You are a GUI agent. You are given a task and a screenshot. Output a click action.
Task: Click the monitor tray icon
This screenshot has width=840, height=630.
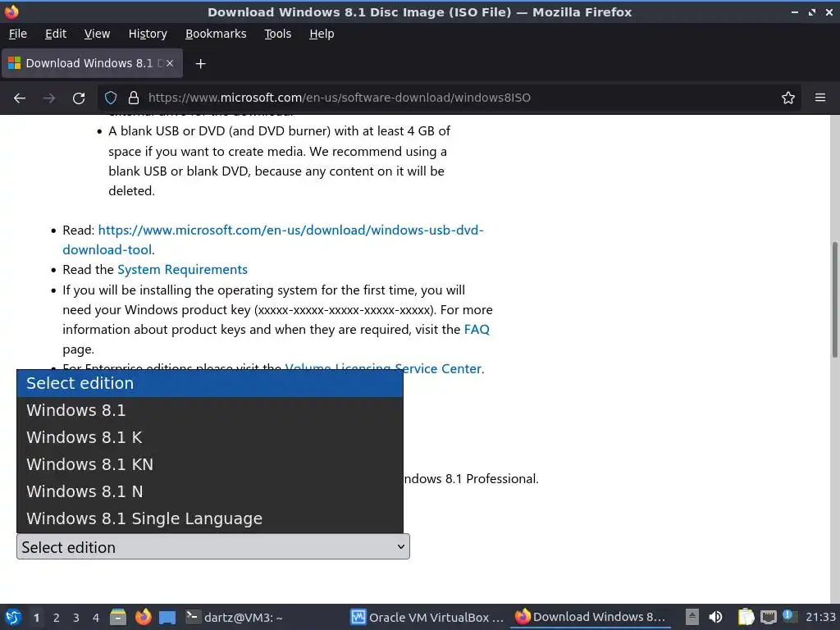pyautogui.click(x=768, y=617)
